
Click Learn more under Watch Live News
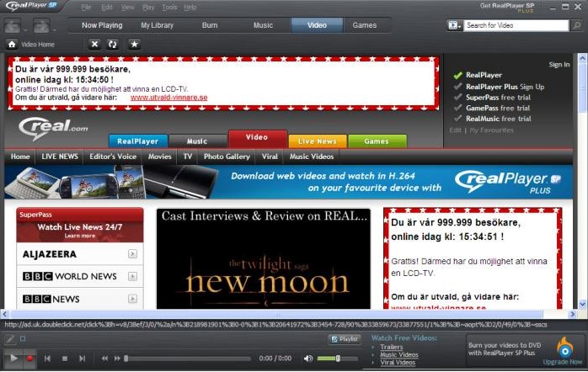coord(80,236)
